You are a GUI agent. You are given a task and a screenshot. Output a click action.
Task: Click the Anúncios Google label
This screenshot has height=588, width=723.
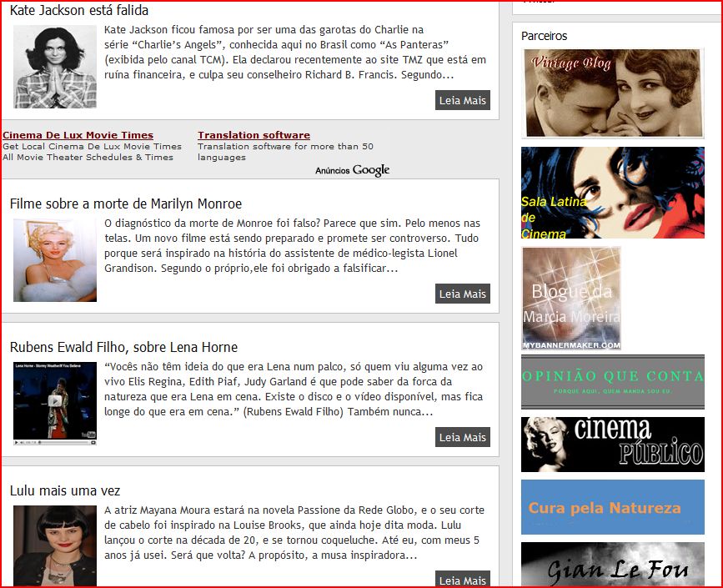(x=352, y=170)
